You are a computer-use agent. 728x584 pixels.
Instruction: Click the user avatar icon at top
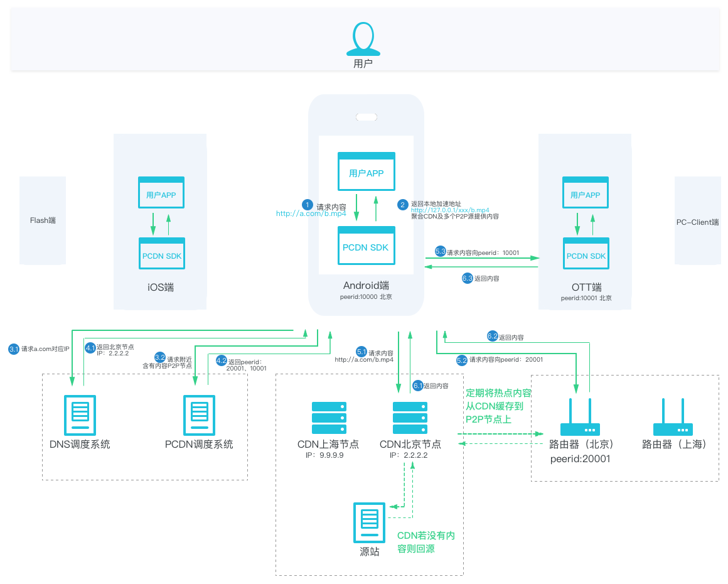[363, 38]
